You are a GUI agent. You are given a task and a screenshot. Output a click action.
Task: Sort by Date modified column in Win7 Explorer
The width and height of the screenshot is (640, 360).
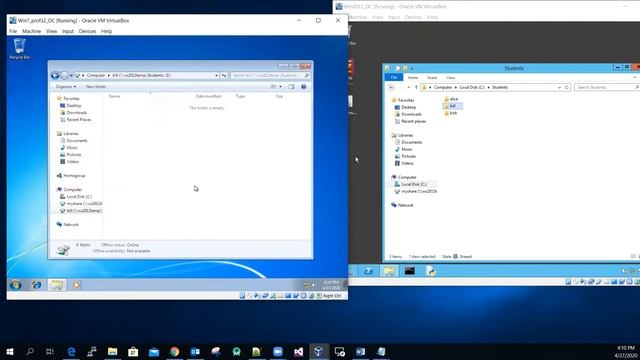tap(208, 96)
